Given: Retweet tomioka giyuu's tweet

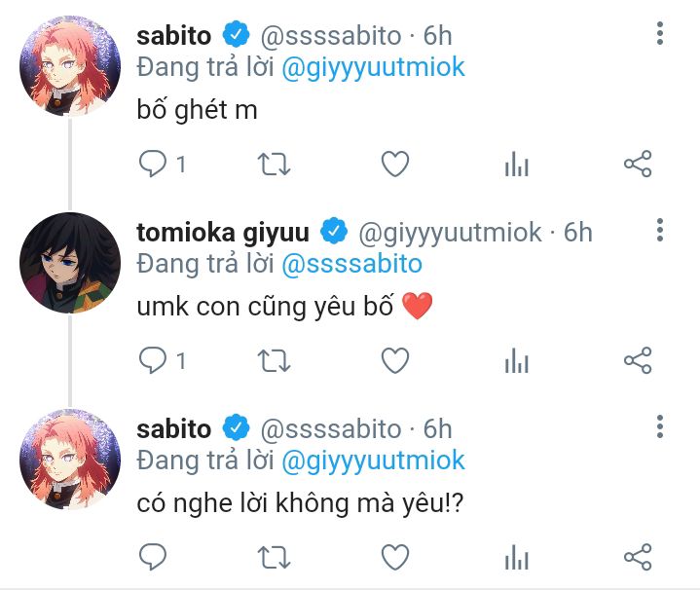Looking at the screenshot, I should click(274, 360).
